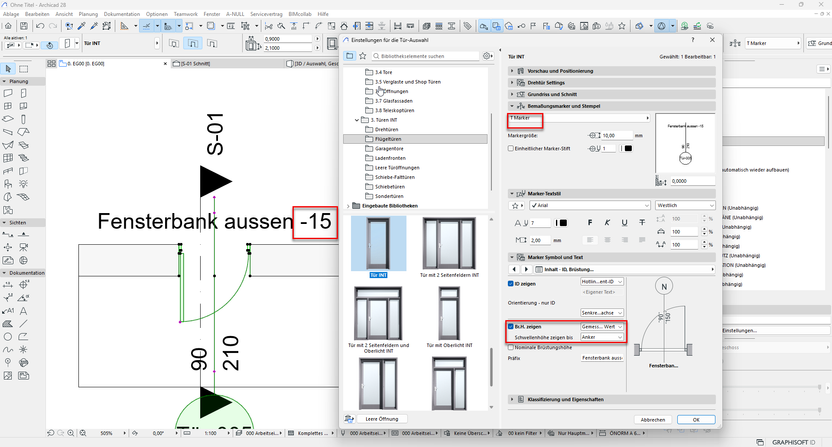The image size is (832, 447).
Task: Click the Leere Öffnung button
Action: 382,419
